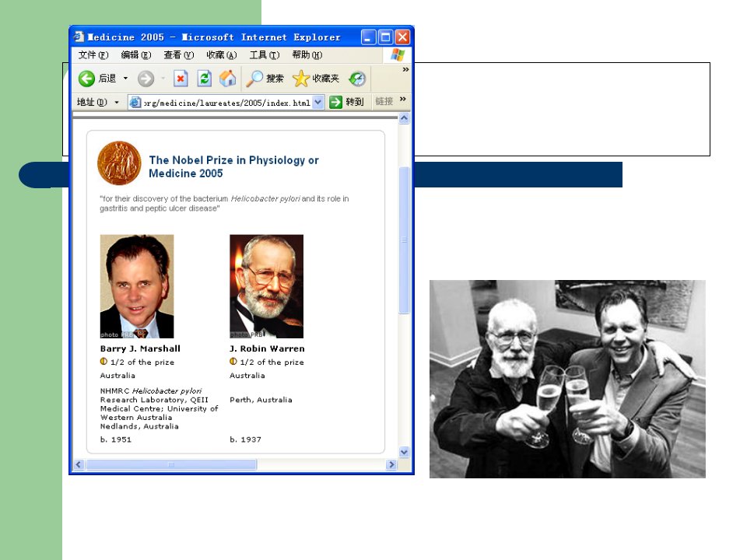
Task: Click medal icon beside Marshall's prize share
Action: [103, 362]
